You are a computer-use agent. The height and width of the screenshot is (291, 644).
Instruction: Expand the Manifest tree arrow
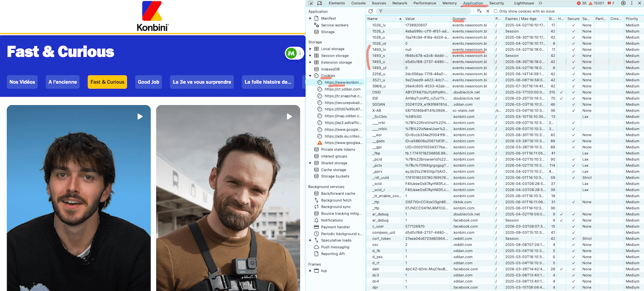(310, 18)
